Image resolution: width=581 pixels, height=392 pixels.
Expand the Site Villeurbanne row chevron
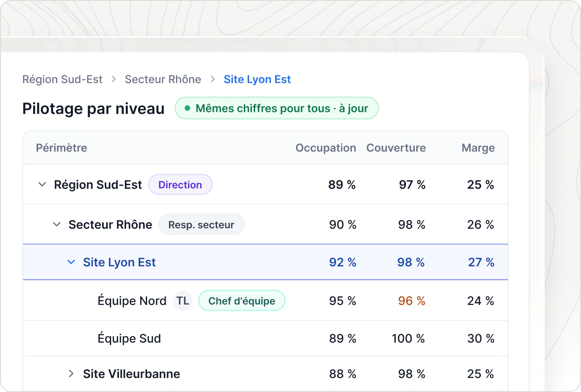pos(71,374)
